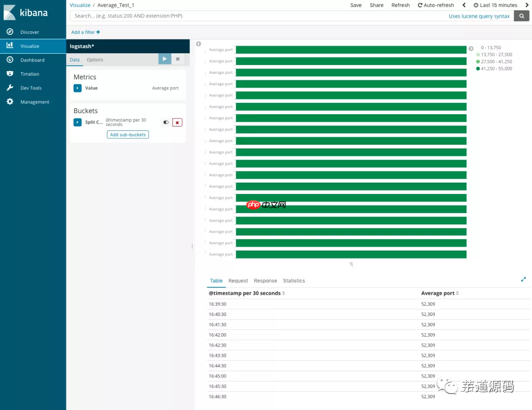
Task: Expand the Split Chart bucket settings
Action: click(x=78, y=122)
